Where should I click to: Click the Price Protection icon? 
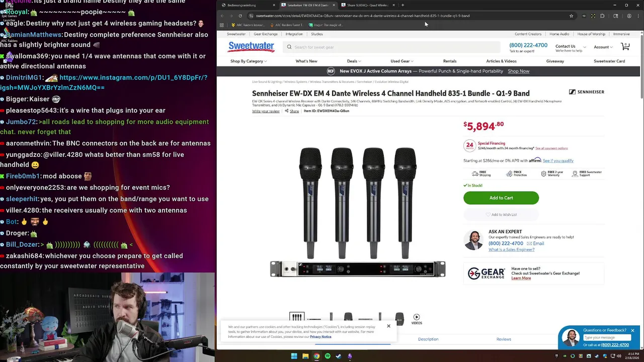tap(509, 173)
